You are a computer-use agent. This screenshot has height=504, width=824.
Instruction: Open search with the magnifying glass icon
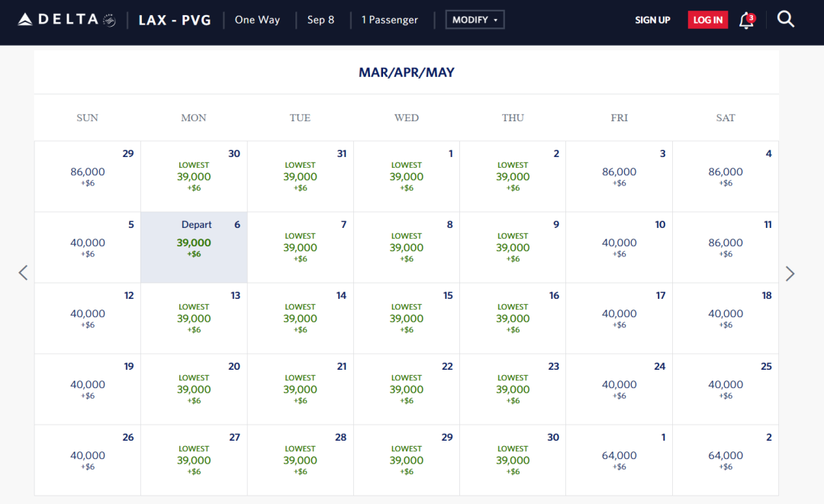pos(786,20)
